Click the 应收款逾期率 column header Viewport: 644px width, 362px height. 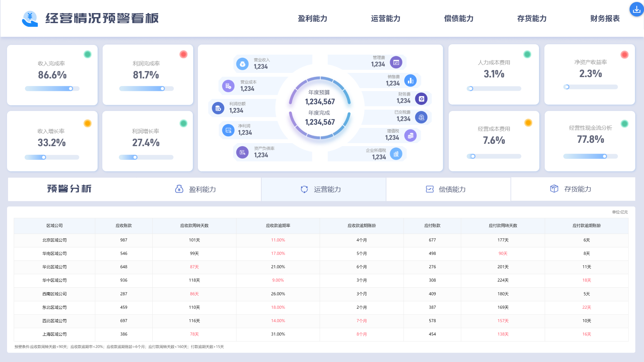coord(278,226)
